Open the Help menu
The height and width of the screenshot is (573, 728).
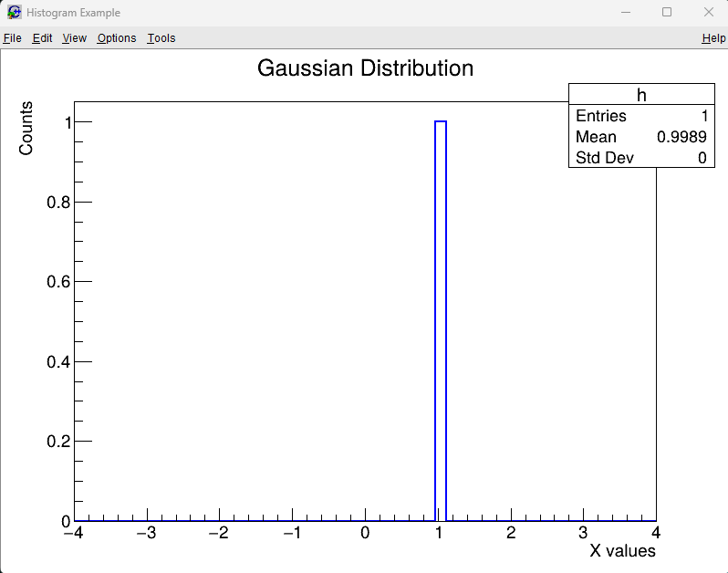point(713,38)
